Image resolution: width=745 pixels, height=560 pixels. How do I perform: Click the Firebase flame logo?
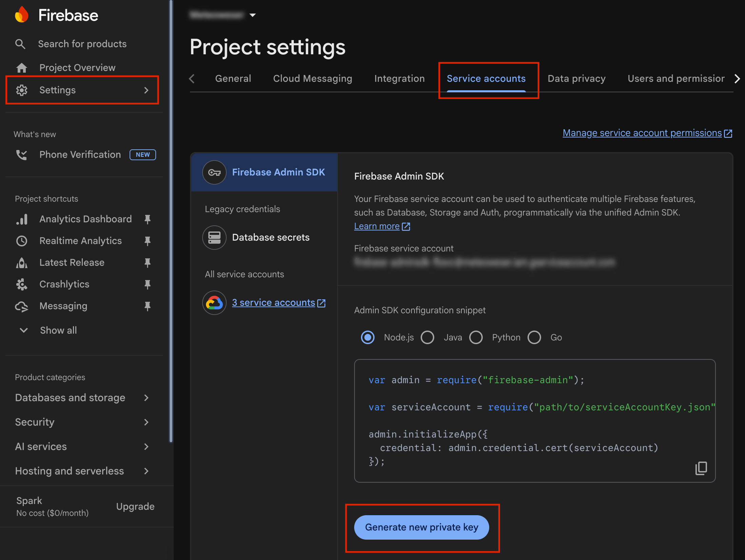22,15
